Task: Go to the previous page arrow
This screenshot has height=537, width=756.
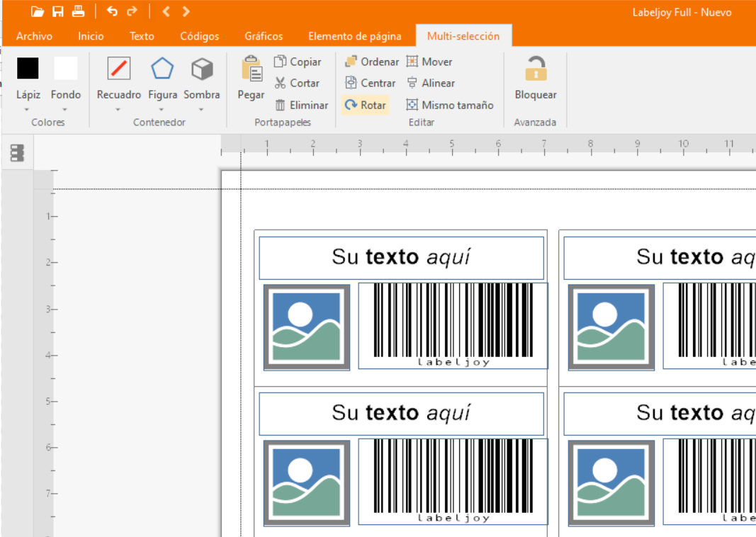Action: [166, 11]
